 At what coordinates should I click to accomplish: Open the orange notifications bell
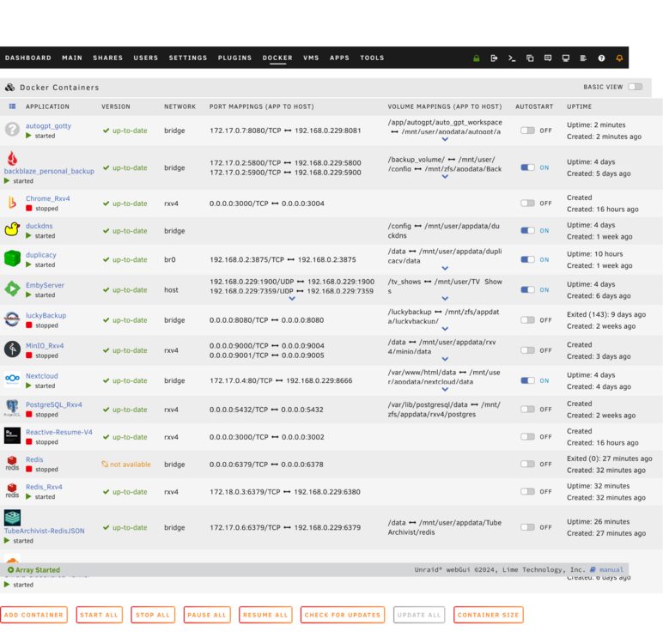point(619,58)
